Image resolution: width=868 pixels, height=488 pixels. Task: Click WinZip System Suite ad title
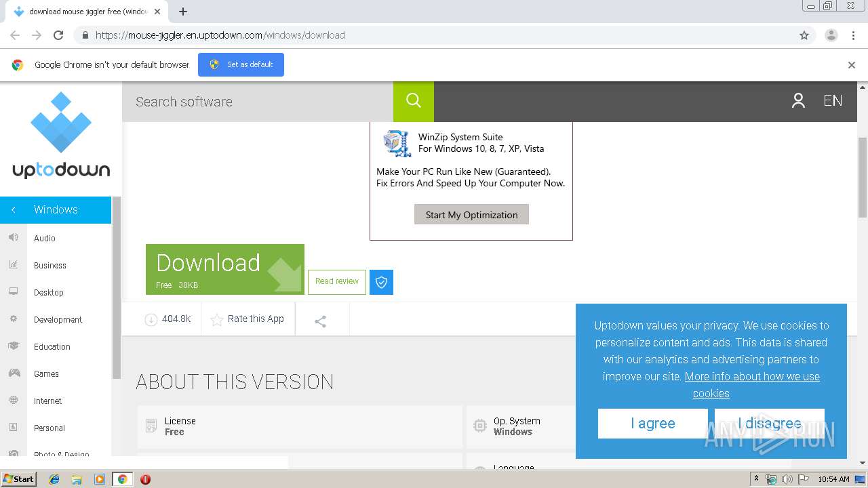pos(460,137)
